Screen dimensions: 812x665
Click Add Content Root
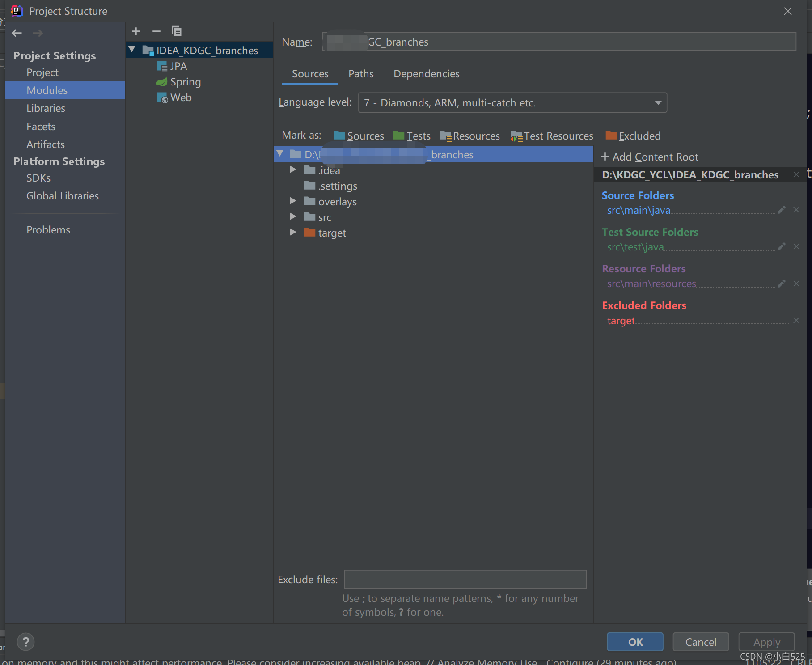pyautogui.click(x=649, y=157)
